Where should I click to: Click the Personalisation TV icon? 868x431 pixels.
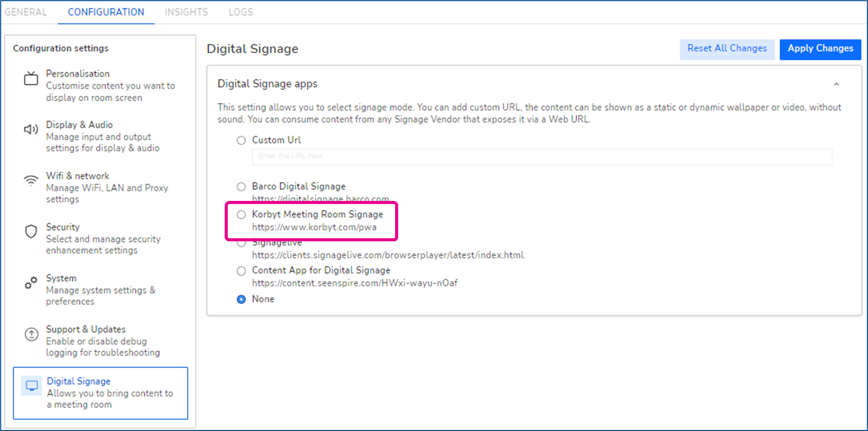click(x=31, y=78)
